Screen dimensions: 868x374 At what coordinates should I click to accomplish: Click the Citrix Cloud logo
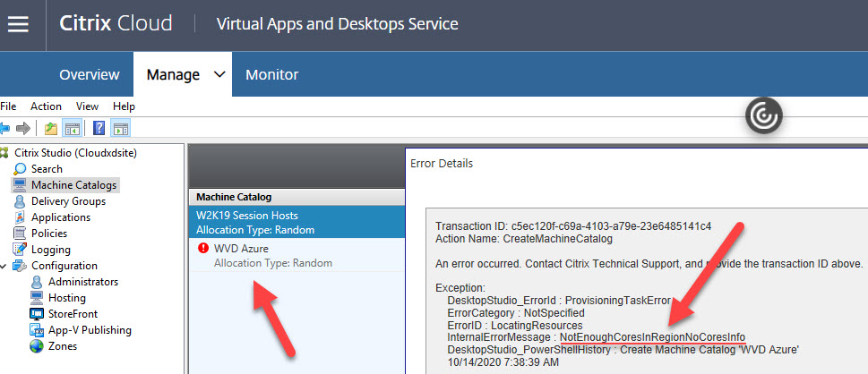coord(116,24)
